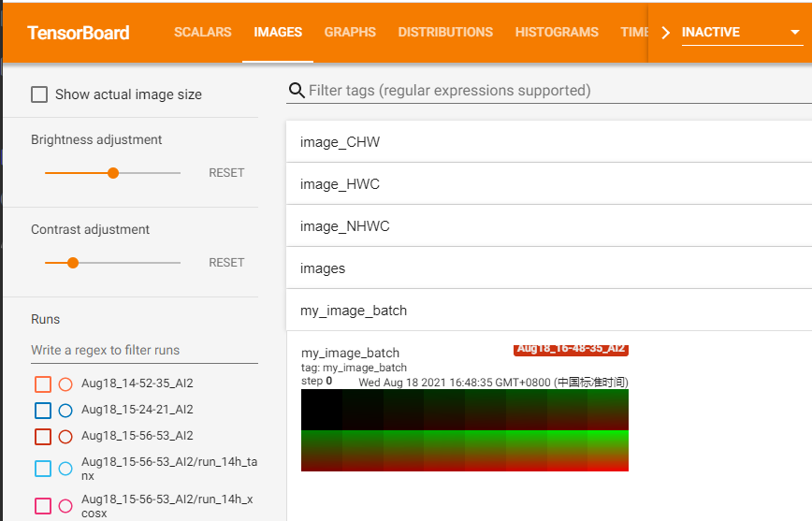Screen dimensions: 812x521
Task: Click the my_image_batch image thumbnail
Action: 464,430
